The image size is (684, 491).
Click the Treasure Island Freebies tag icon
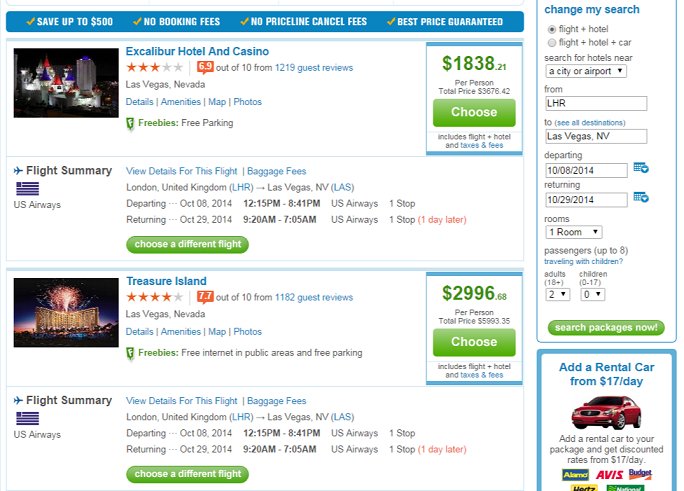click(130, 354)
